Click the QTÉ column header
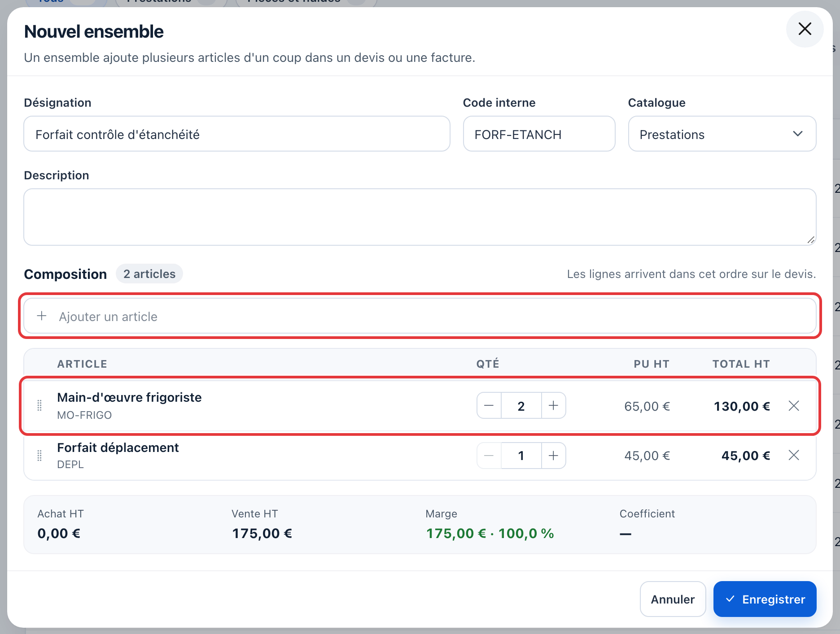 (488, 364)
